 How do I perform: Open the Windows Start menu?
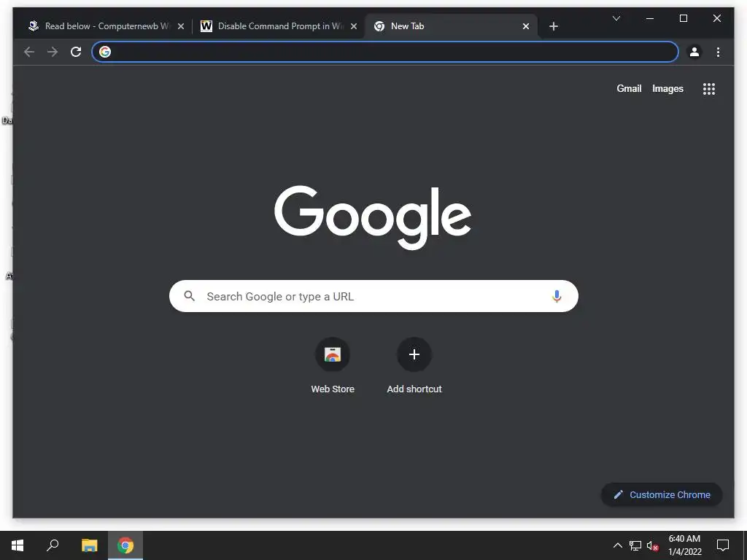[18, 545]
